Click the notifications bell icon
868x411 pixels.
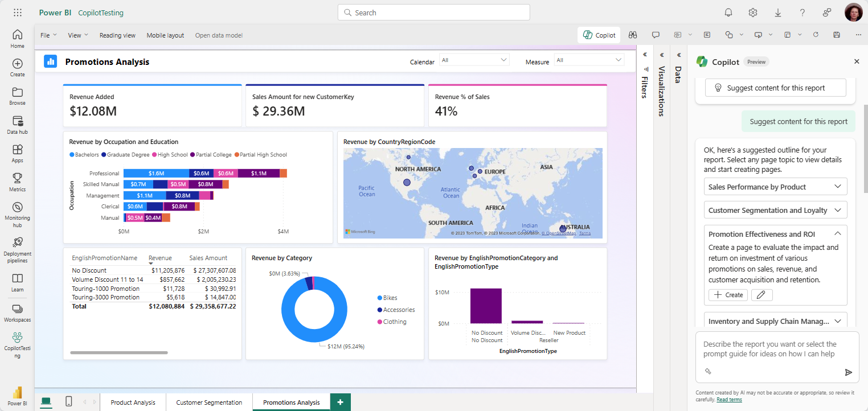pos(728,13)
